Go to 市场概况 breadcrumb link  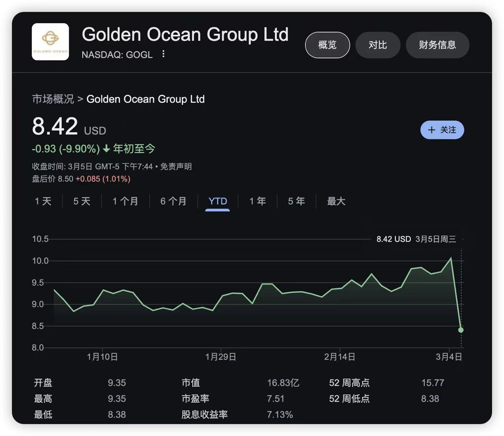point(53,99)
